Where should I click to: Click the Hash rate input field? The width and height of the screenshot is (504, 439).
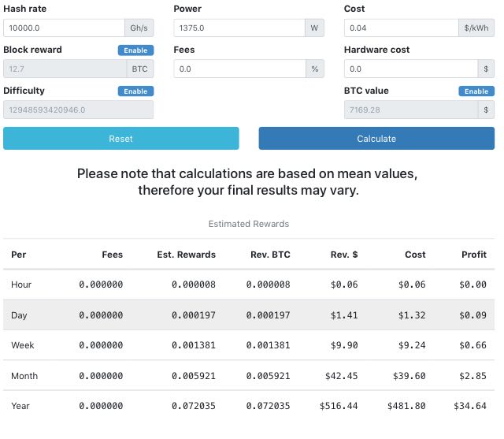[x=64, y=28]
